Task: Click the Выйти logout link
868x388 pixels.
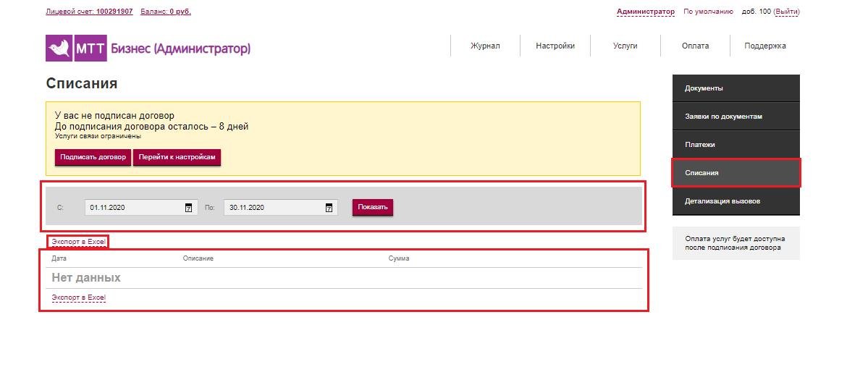Action: point(786,12)
